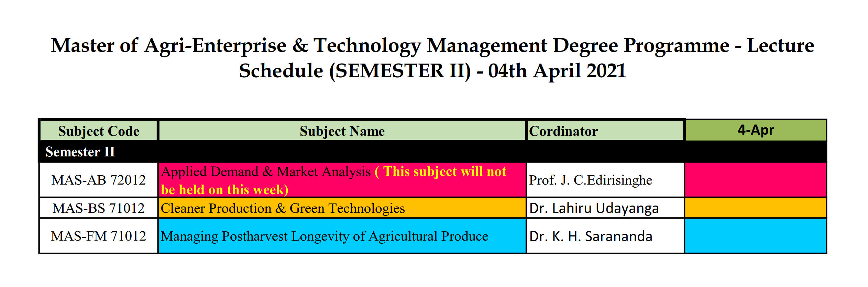Click the orange 4-Apr schedule cell
The image size is (868, 287).
(x=756, y=208)
